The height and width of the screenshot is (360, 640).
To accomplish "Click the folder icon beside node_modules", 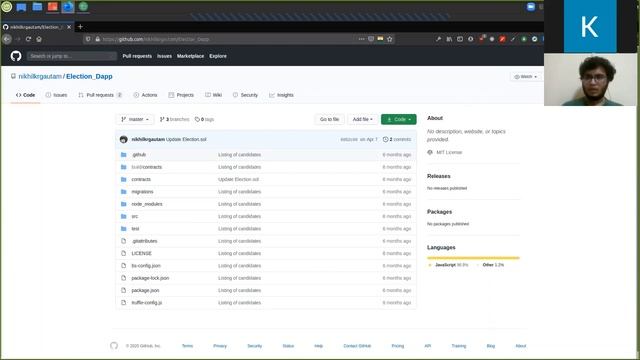I will pos(124,204).
